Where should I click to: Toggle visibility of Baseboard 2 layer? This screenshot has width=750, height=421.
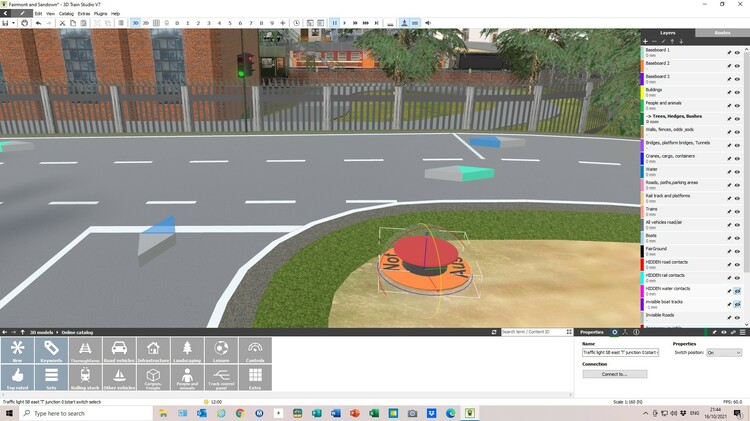(737, 66)
